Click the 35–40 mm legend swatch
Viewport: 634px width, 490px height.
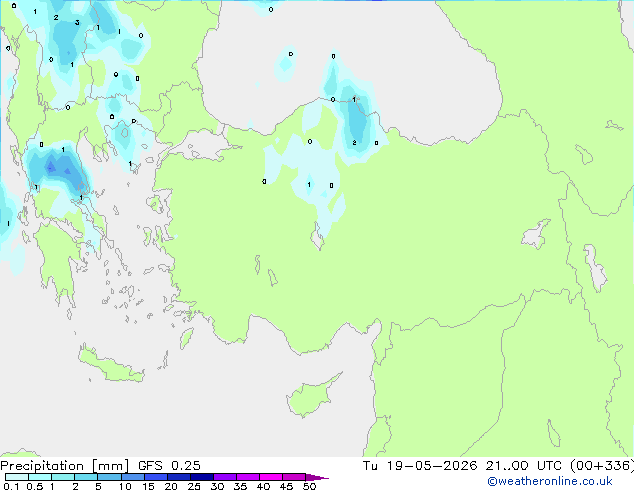[247, 477]
